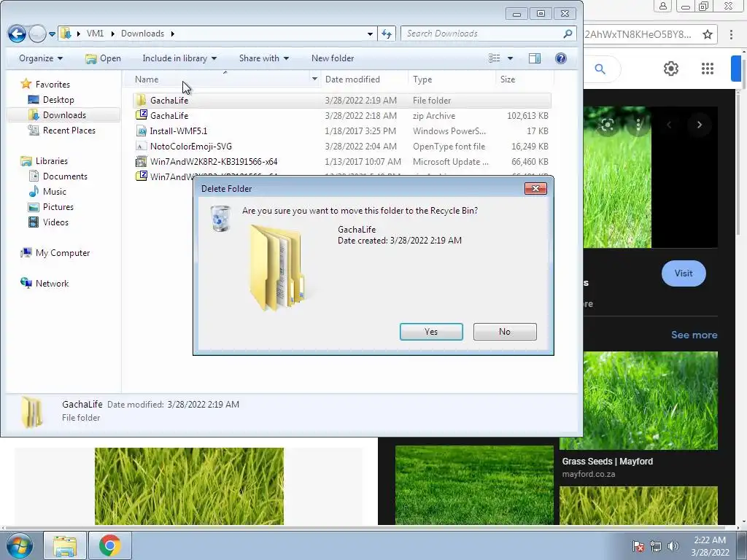The image size is (747, 560).
Task: Bookmark this page with Chrome star
Action: 708,34
